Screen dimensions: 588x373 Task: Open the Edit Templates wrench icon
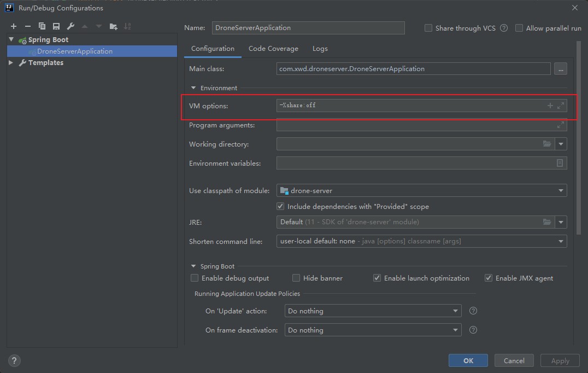70,26
